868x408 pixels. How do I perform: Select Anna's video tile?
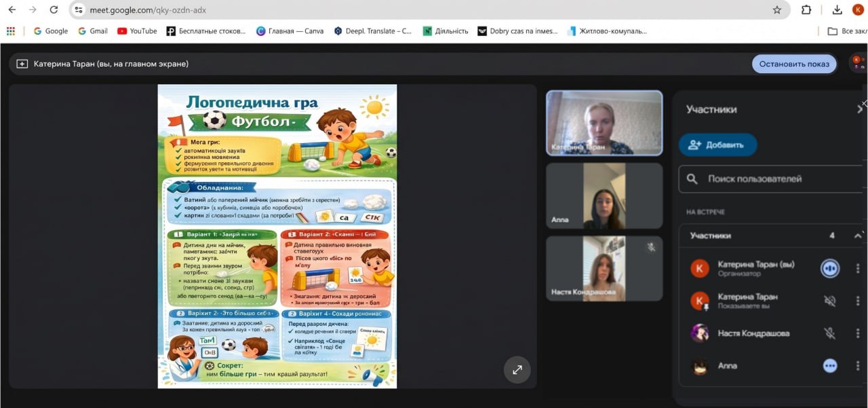[604, 196]
